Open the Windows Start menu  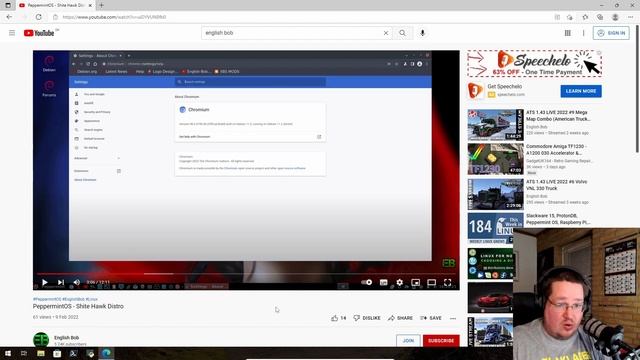click(x=8, y=353)
